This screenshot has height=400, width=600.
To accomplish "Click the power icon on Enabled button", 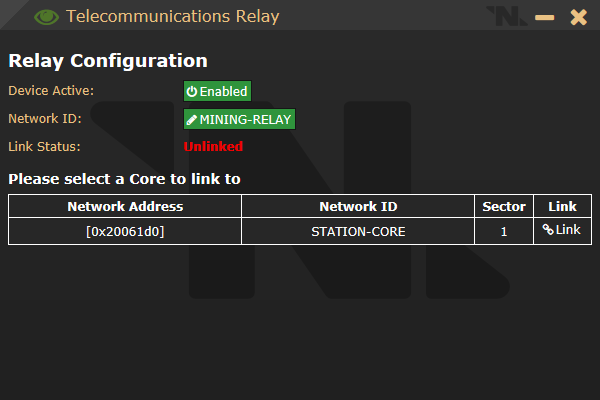I will pos(192,91).
